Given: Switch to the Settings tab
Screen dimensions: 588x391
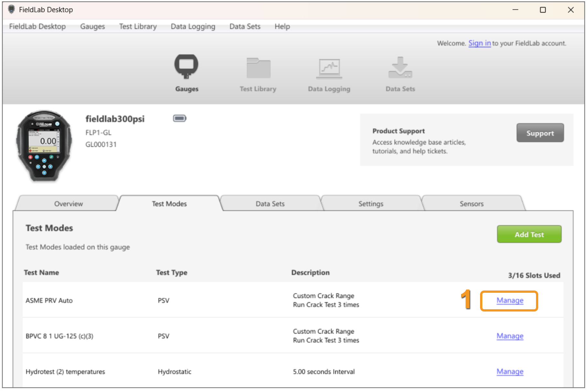Looking at the screenshot, I should point(371,204).
